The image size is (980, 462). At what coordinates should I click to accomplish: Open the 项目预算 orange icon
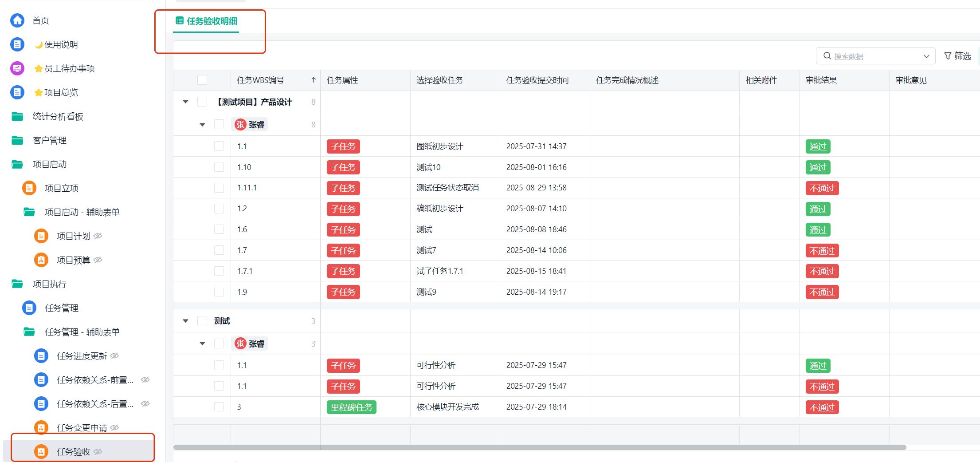click(x=41, y=260)
